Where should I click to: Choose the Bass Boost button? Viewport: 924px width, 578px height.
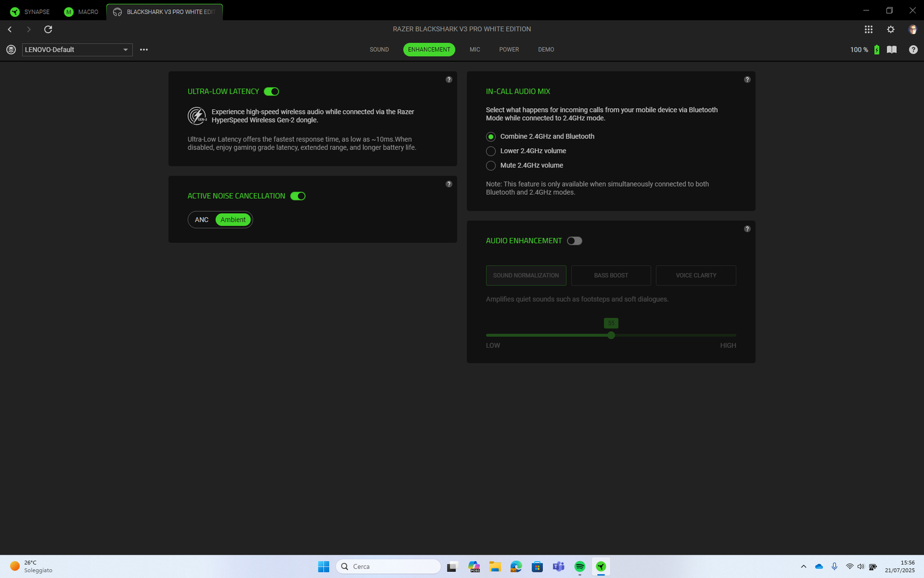(610, 276)
